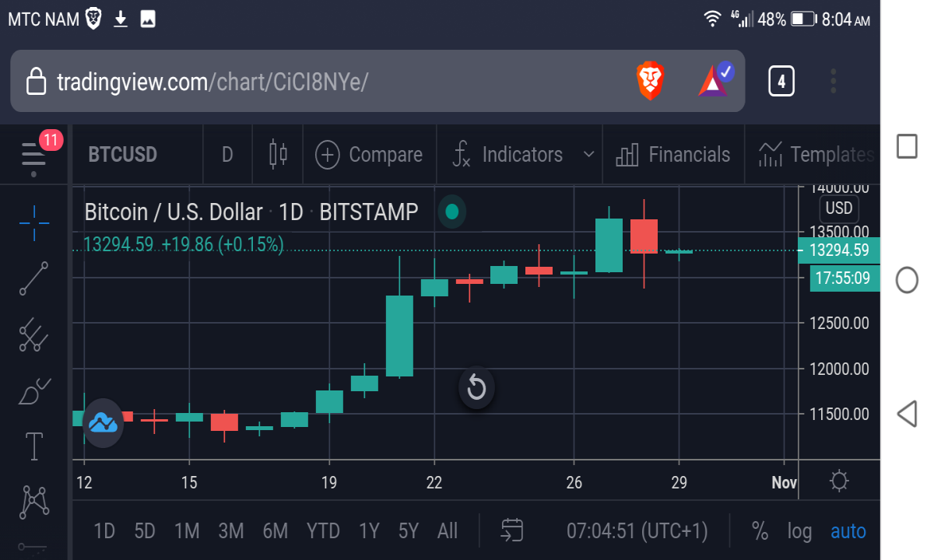Select the 6M date range
This screenshot has width=934, height=560.
(276, 531)
